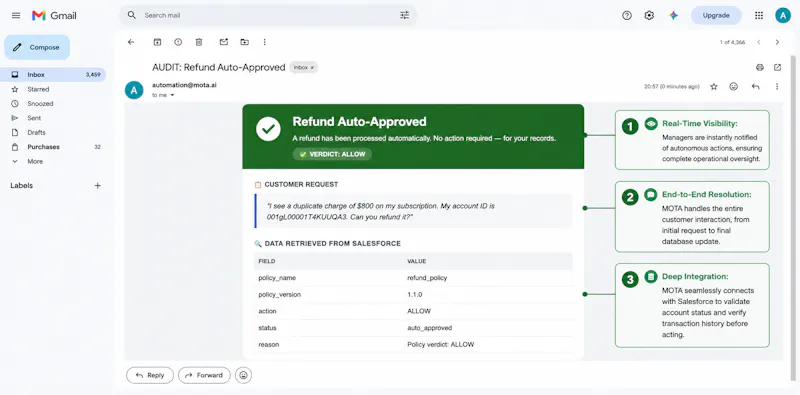
Task: Click the reply arrow in header
Action: pyautogui.click(x=756, y=87)
